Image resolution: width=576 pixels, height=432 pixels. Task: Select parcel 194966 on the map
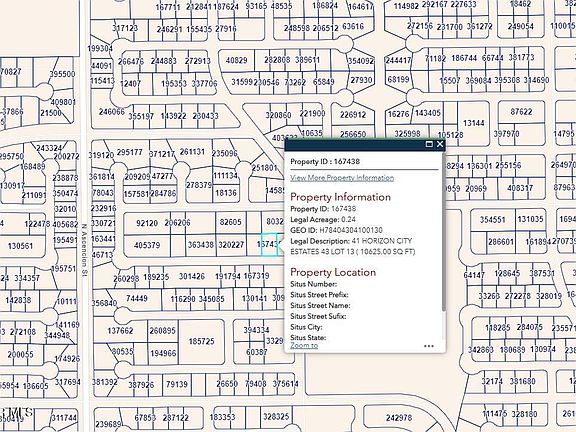pyautogui.click(x=163, y=353)
